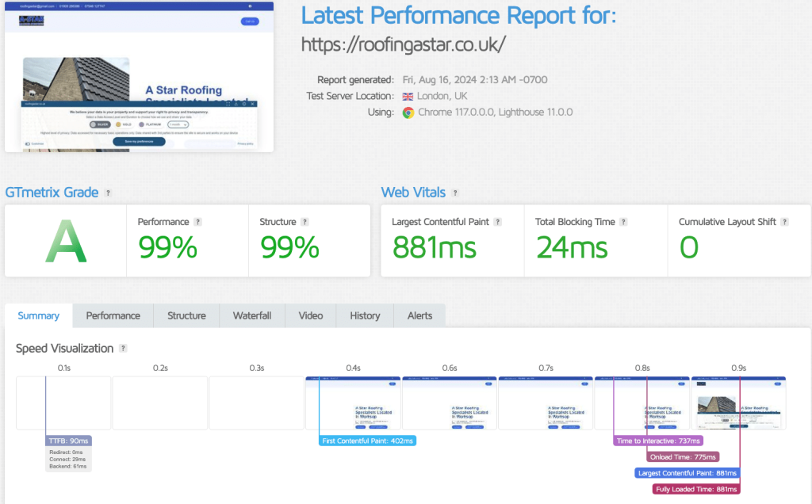This screenshot has width=812, height=504.
Task: Click the UK flag icon
Action: tap(408, 96)
